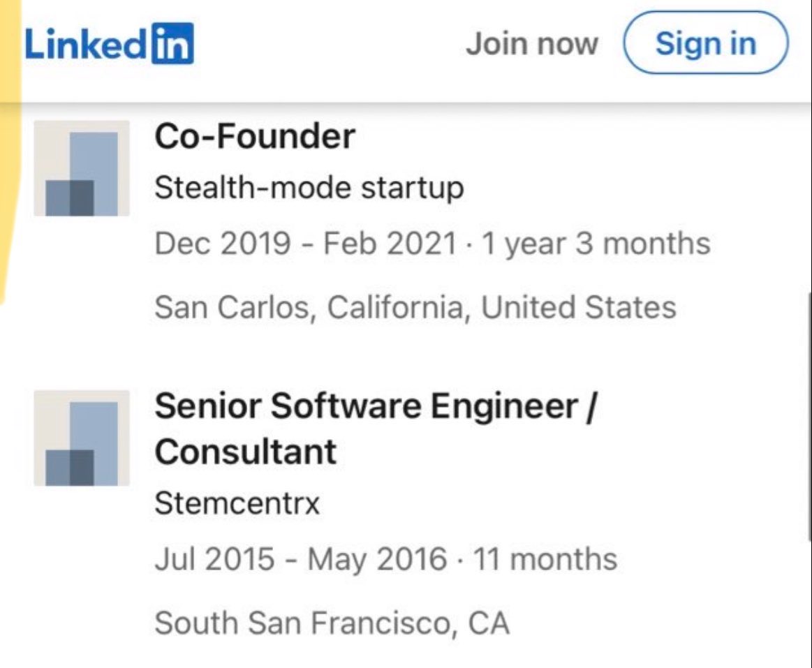812x668 pixels.
Task: Click the "11 months" duration text
Action: tap(545, 559)
